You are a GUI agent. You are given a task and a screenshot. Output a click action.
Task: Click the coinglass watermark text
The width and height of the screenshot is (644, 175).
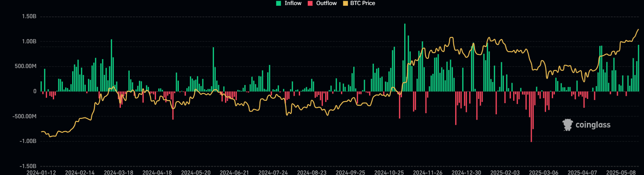click(593, 125)
